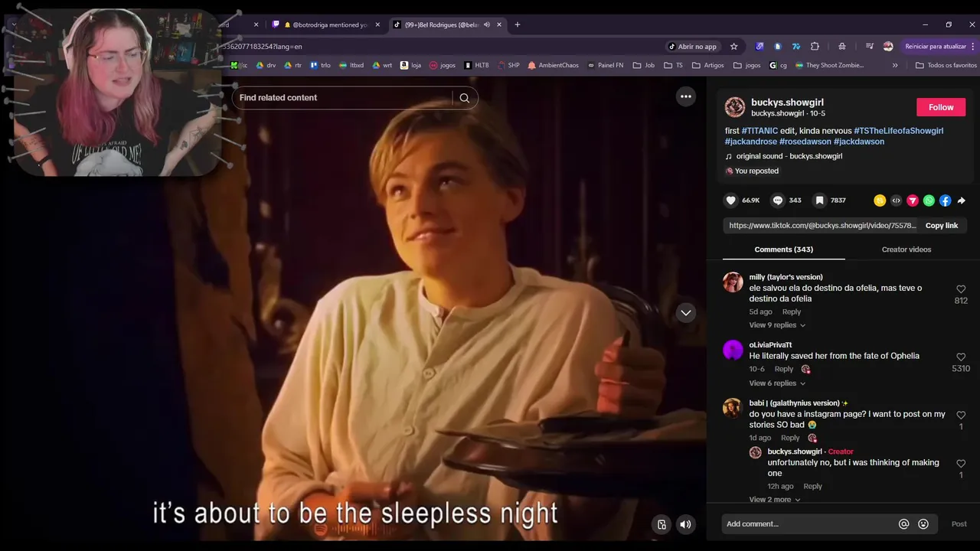Open oLiviaPrivaTt's purple avatar

(x=733, y=350)
